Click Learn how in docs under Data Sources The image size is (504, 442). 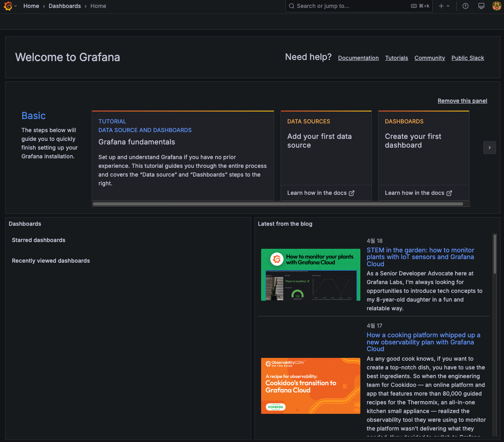321,193
